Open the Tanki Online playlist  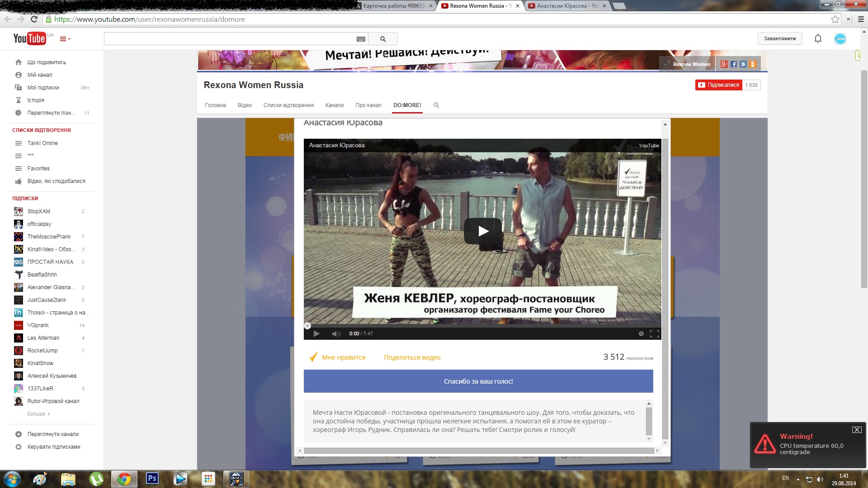tap(42, 143)
